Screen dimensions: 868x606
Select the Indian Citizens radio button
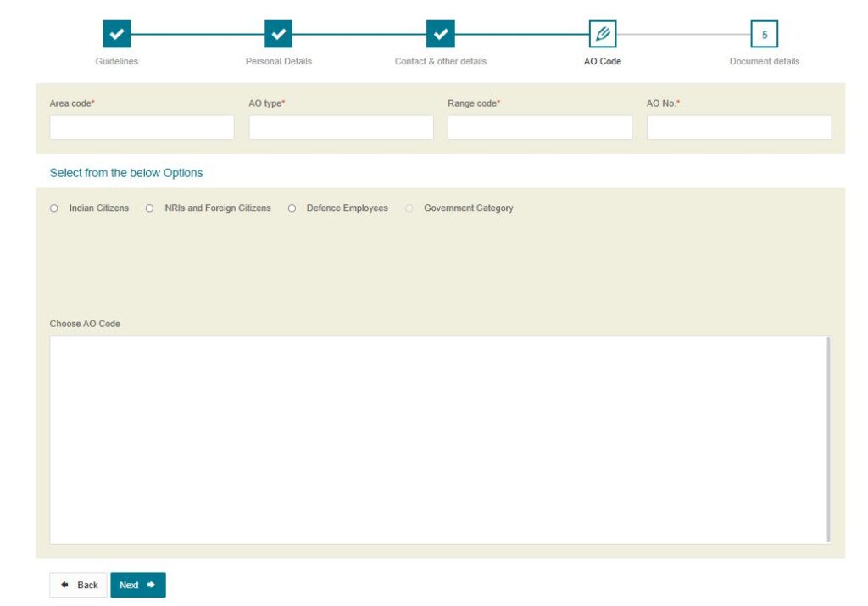(54, 208)
